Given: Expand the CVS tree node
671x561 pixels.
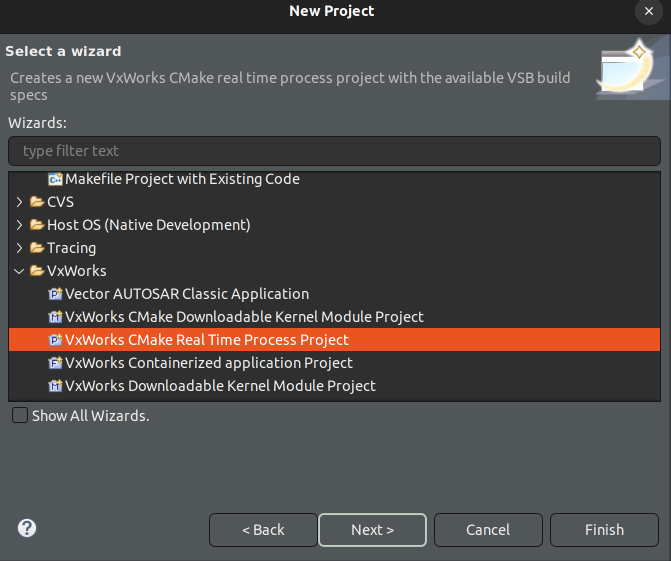Looking at the screenshot, I should (19, 203).
